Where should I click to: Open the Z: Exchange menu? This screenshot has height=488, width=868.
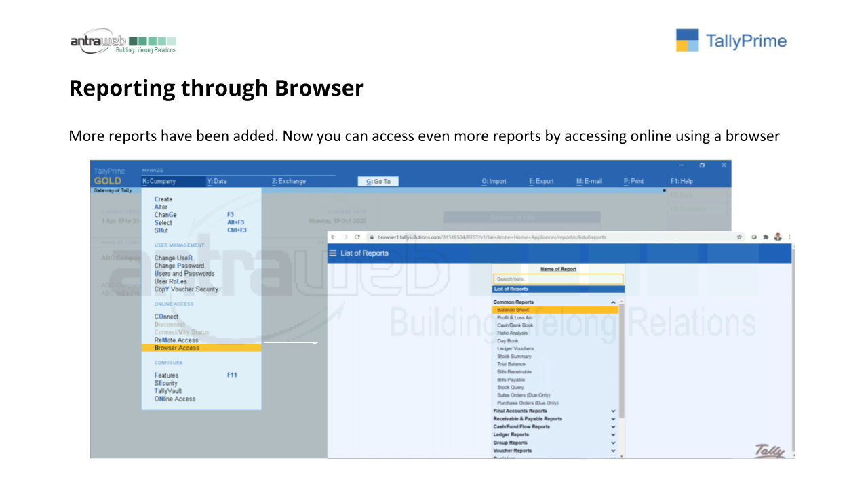pos(289,181)
